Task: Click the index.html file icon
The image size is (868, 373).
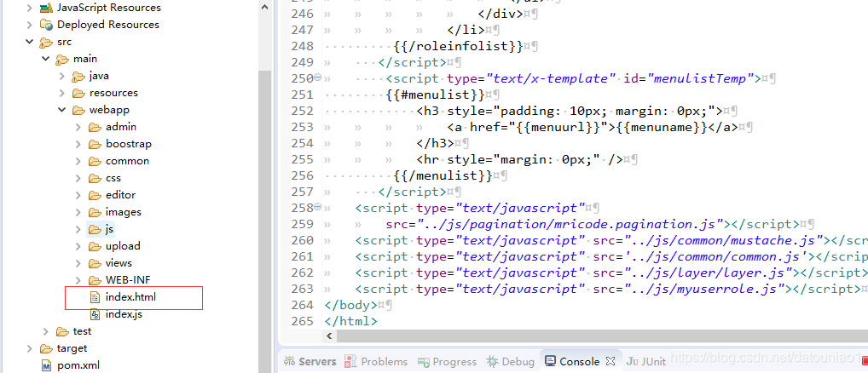Action: point(95,297)
